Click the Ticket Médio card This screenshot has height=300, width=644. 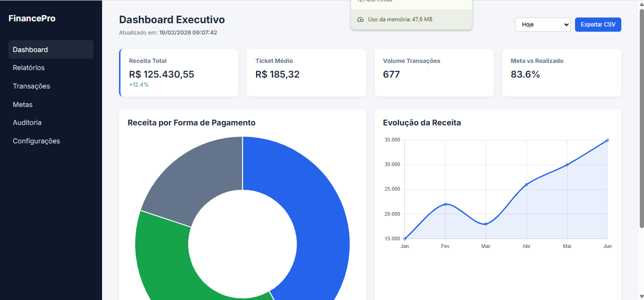pos(306,72)
